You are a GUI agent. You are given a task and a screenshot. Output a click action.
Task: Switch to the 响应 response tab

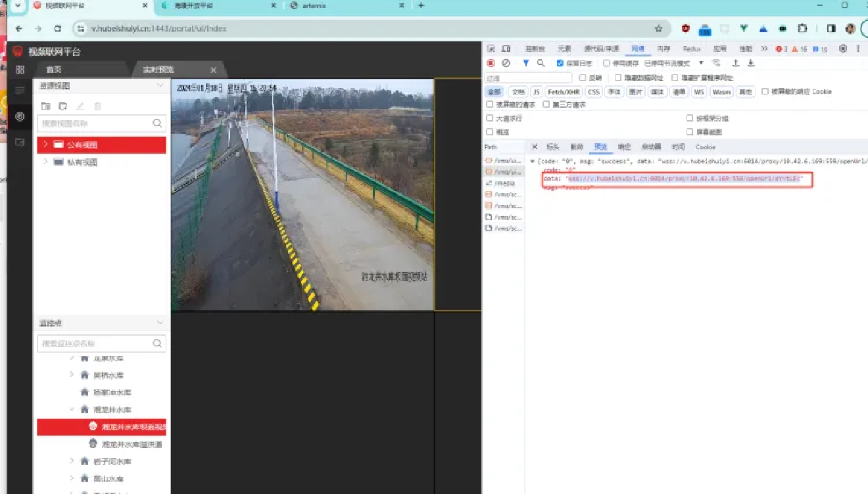624,147
